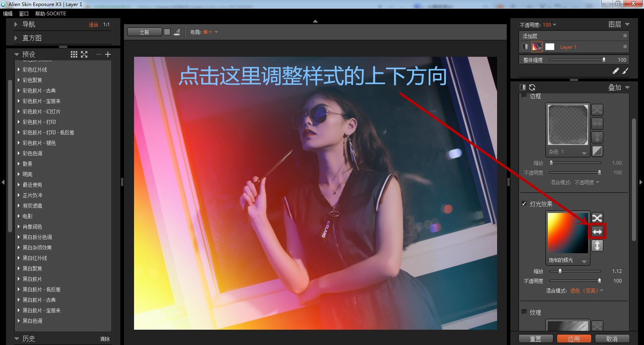Open border 混合模式 不透明度 dropdown
Viewport: 644px width, 345px height.
[x=587, y=182]
